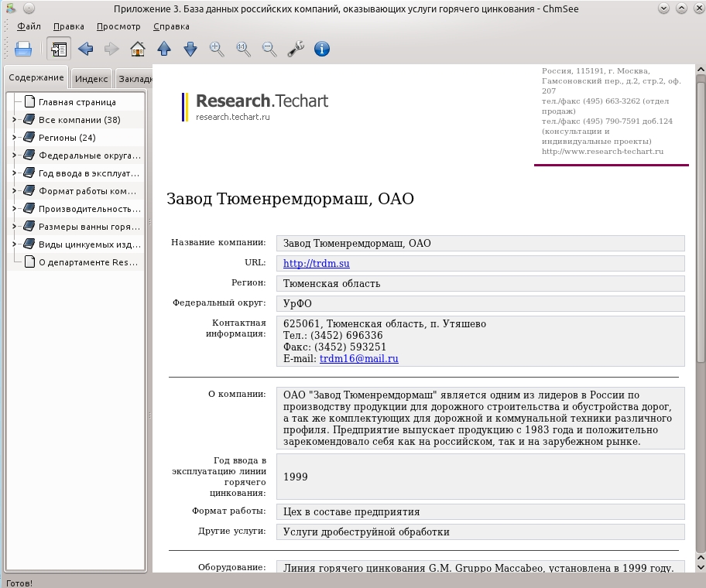Expand the Размеры ванны горячего node
The width and height of the screenshot is (706, 588).
pyautogui.click(x=14, y=227)
